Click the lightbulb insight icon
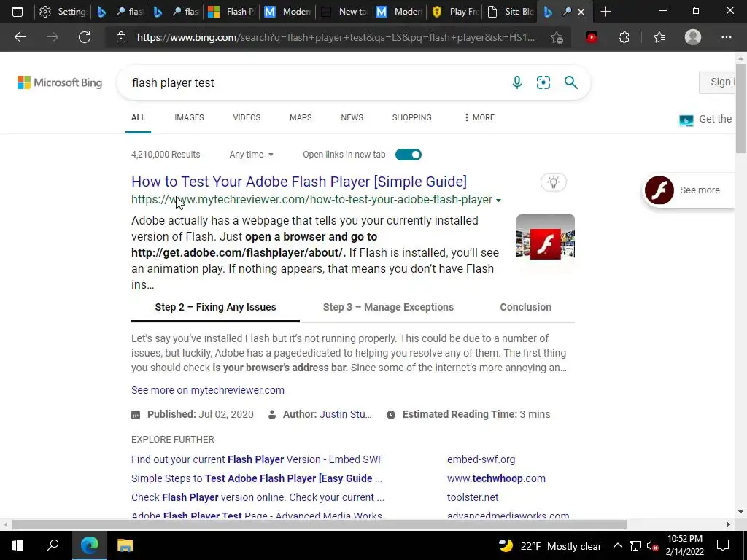Image resolution: width=747 pixels, height=560 pixels. point(553,182)
